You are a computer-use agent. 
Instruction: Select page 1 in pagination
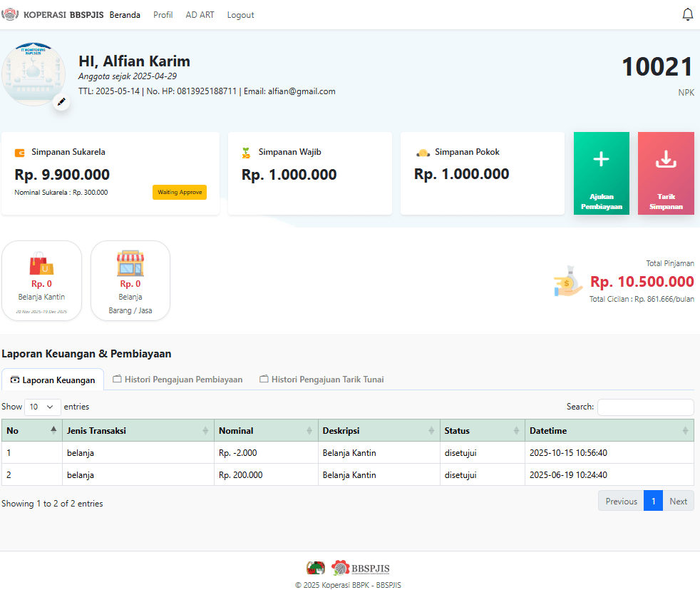[653, 501]
